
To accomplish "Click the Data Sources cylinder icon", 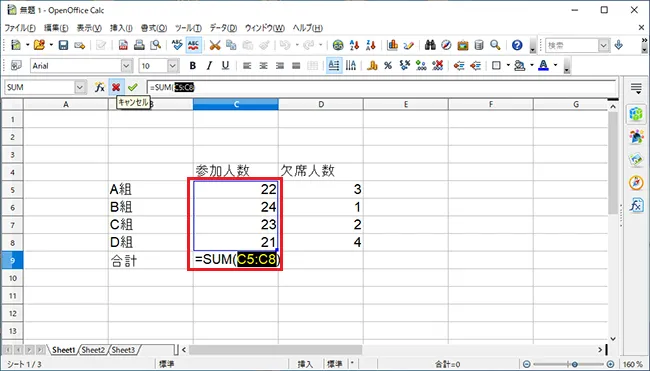I will 479,45.
